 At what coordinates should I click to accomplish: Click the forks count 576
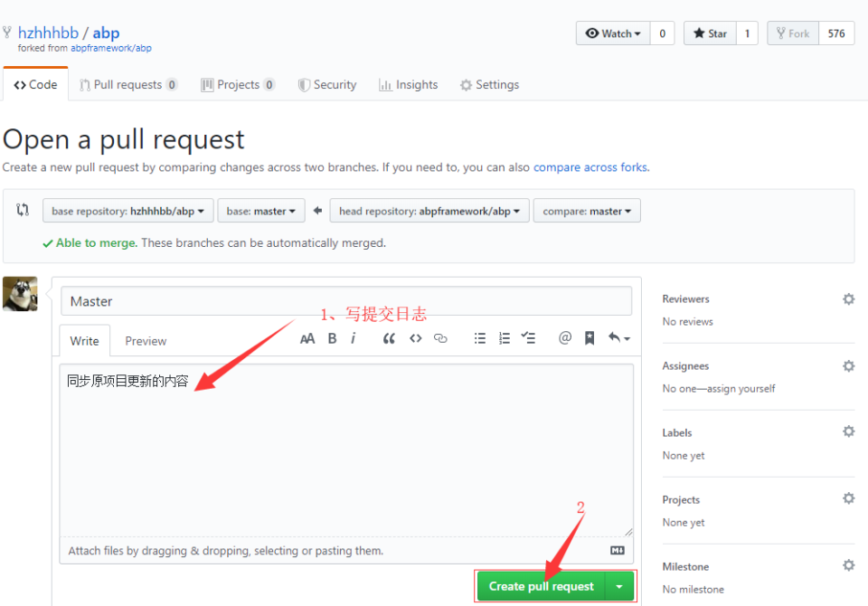(x=836, y=33)
